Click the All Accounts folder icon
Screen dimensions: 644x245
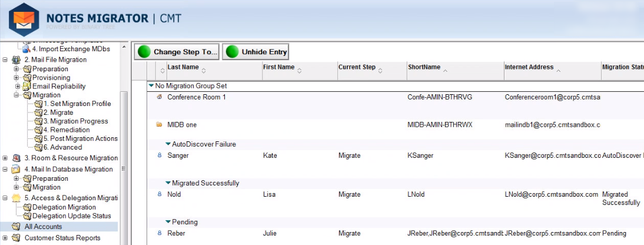coord(16,227)
